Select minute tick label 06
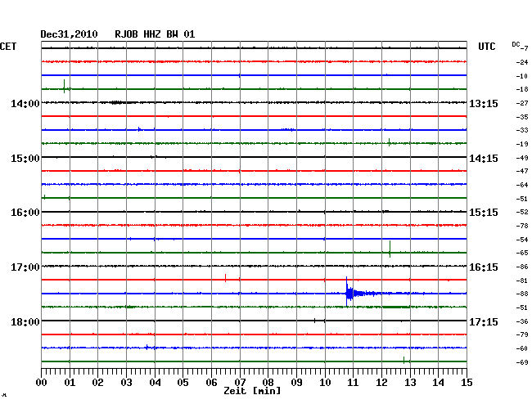The width and height of the screenshot is (532, 404). (211, 382)
